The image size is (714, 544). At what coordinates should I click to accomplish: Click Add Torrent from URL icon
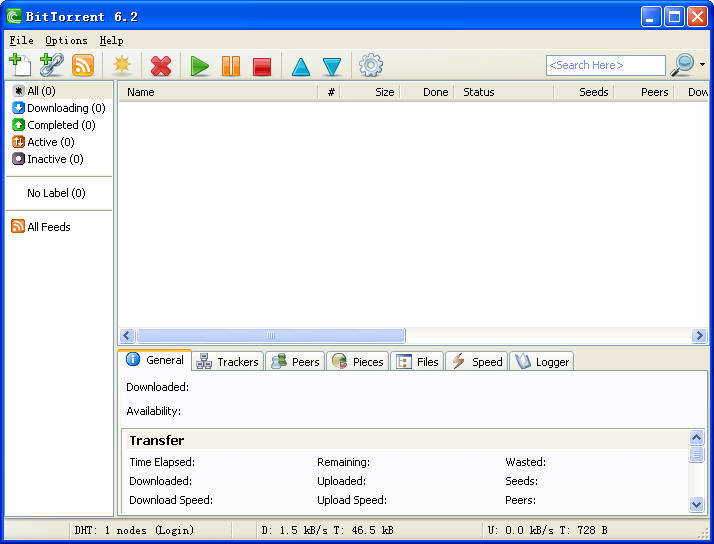51,65
